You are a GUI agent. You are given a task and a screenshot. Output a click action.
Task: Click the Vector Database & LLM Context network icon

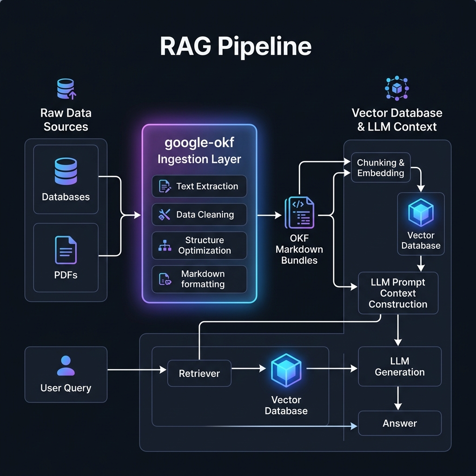(397, 88)
